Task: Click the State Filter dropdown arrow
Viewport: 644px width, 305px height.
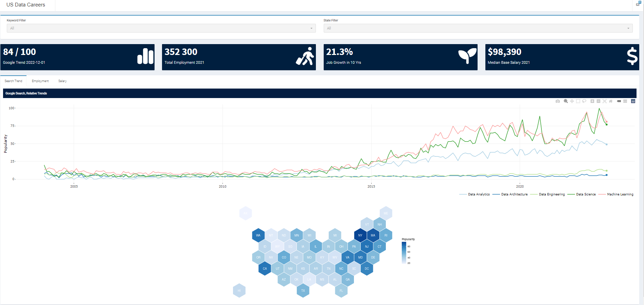Action: (x=628, y=28)
